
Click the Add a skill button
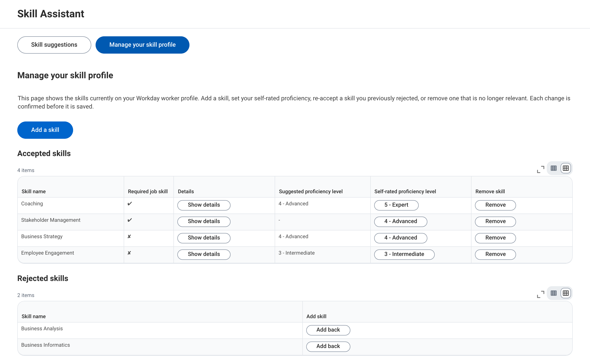tap(45, 130)
